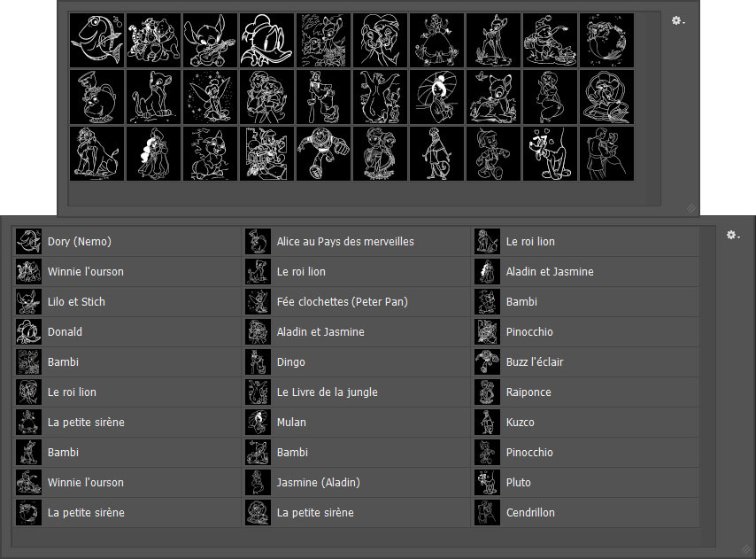756x559 pixels.
Task: Select the Kuzco list entry
Action: 520,423
